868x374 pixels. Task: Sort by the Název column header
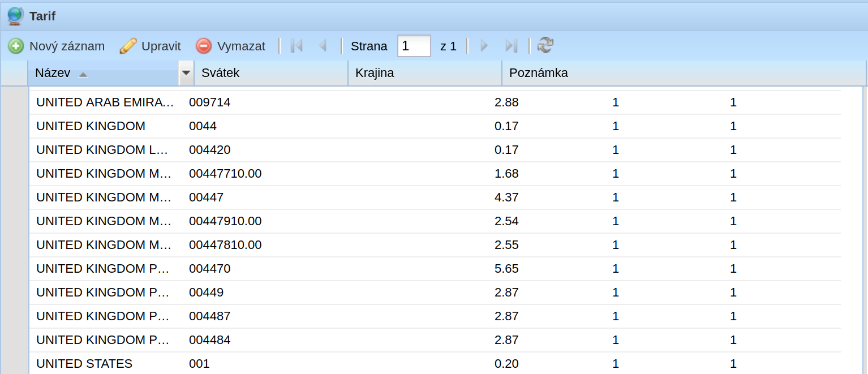[104, 73]
